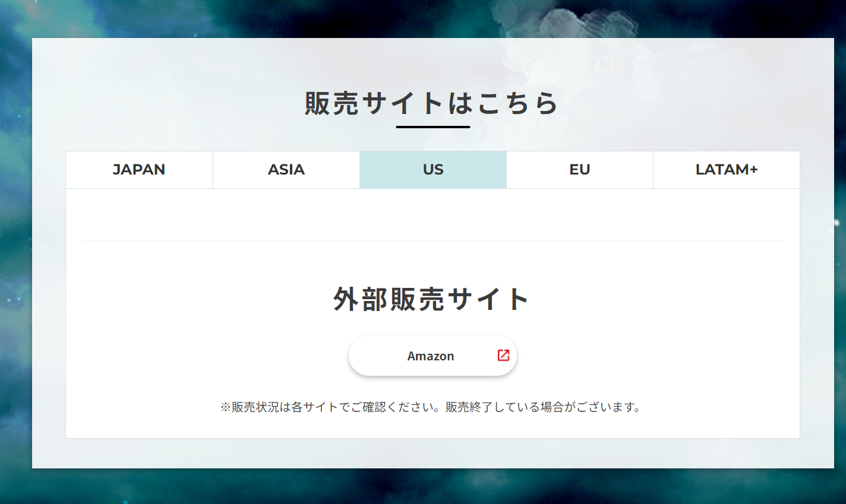The image size is (846, 504).
Task: Click the thin divider line above 外部販売サイト
Action: pyautogui.click(x=433, y=241)
